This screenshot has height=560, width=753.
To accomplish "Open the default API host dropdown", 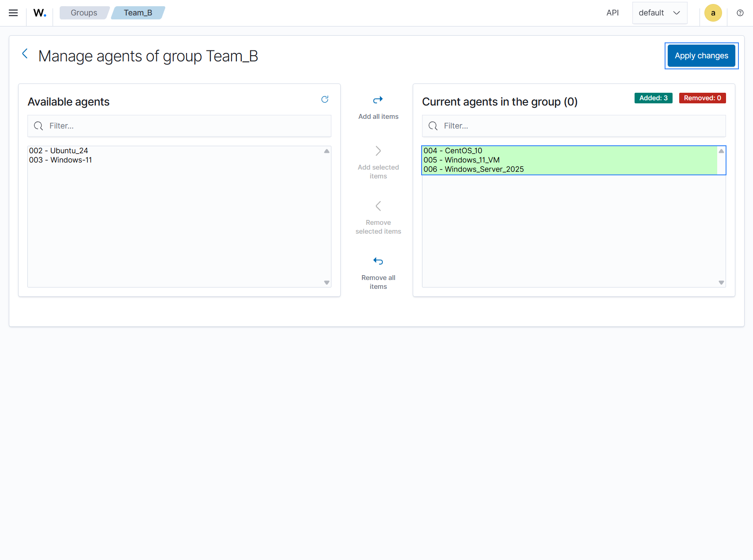I will tap(659, 13).
